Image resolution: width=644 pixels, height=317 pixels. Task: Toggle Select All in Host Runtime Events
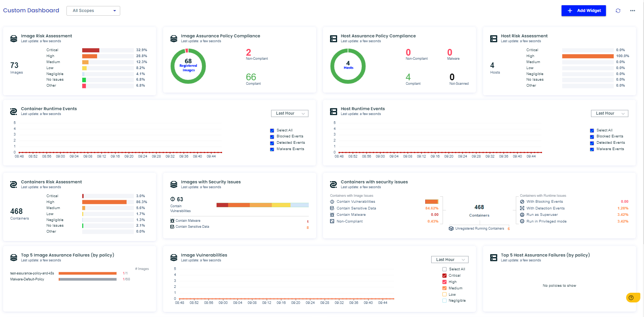pos(592,131)
